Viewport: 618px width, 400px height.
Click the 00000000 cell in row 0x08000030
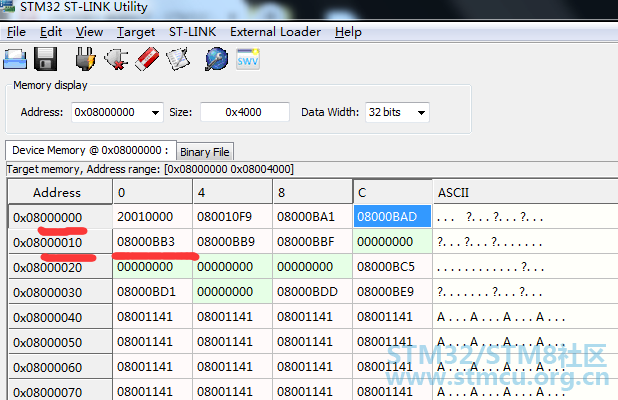tap(233, 292)
